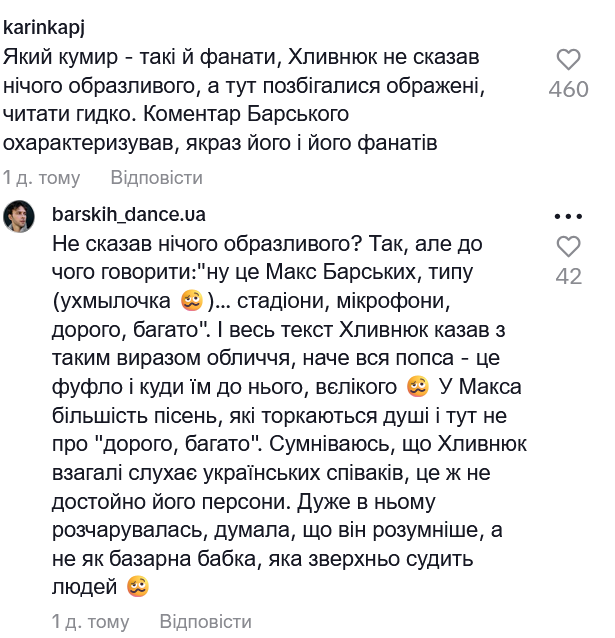Like the reply from barskih_dance.ua
The height and width of the screenshot is (638, 615).
pyautogui.click(x=568, y=246)
